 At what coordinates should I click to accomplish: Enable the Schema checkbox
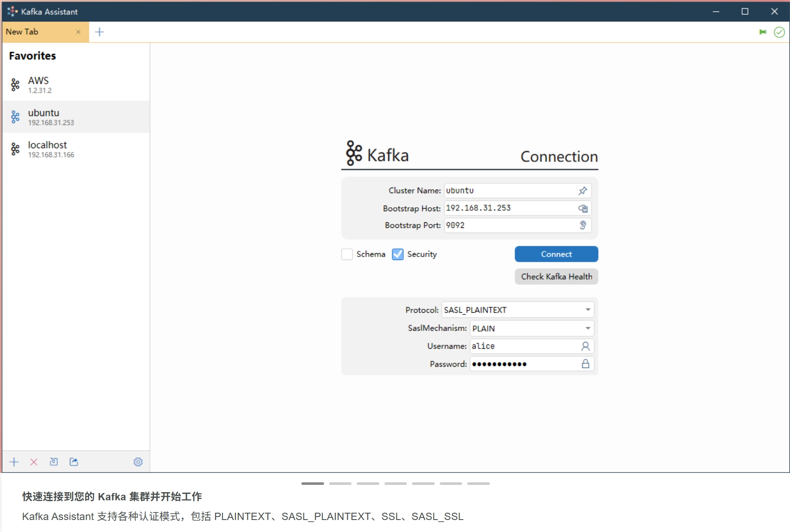[347, 254]
